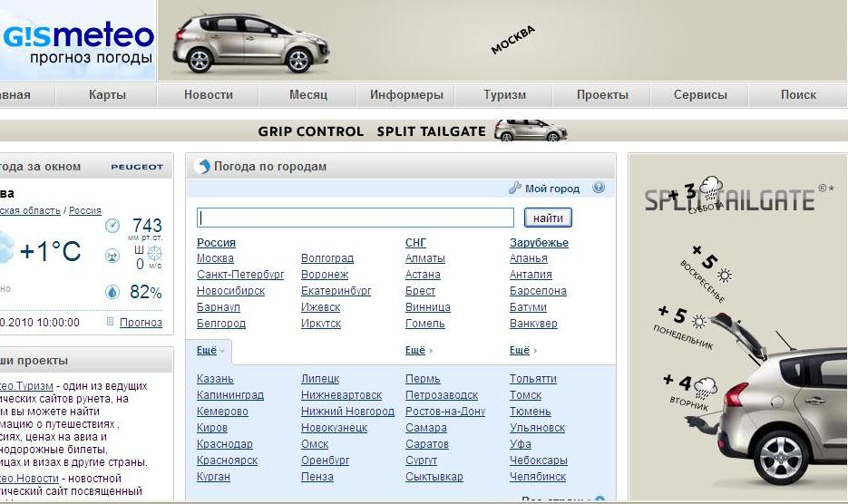Image resolution: width=848 pixels, height=504 pixels.
Task: Expand Ещё under СНГ column
Action: pos(419,351)
